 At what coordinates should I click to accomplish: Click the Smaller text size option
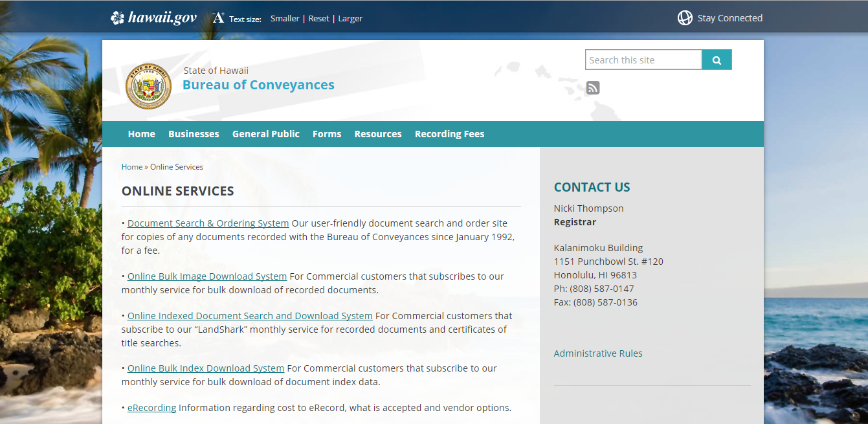tap(285, 18)
